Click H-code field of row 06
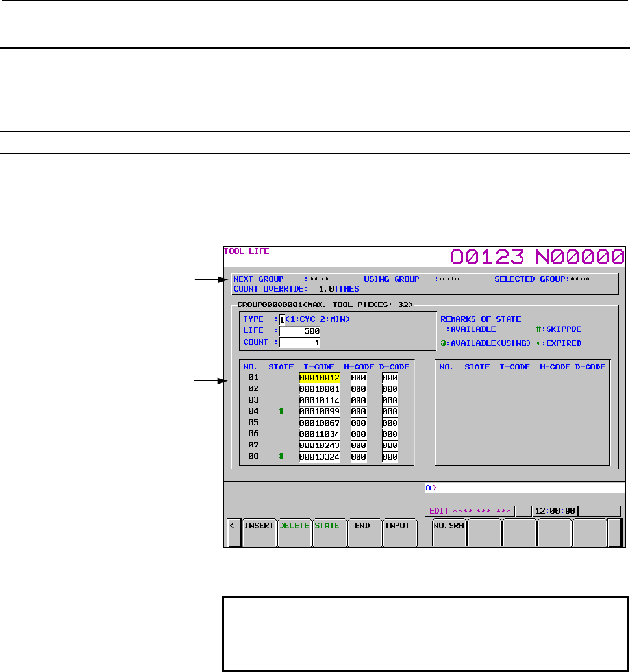Image resolution: width=630 pixels, height=672 pixels. tap(359, 434)
